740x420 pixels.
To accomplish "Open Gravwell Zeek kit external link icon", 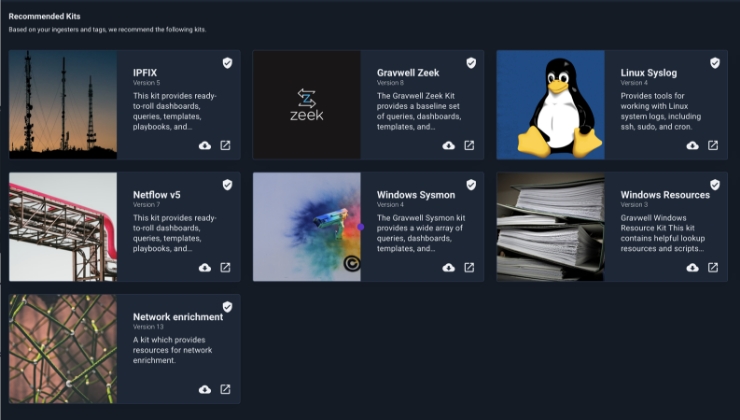I will (469, 145).
